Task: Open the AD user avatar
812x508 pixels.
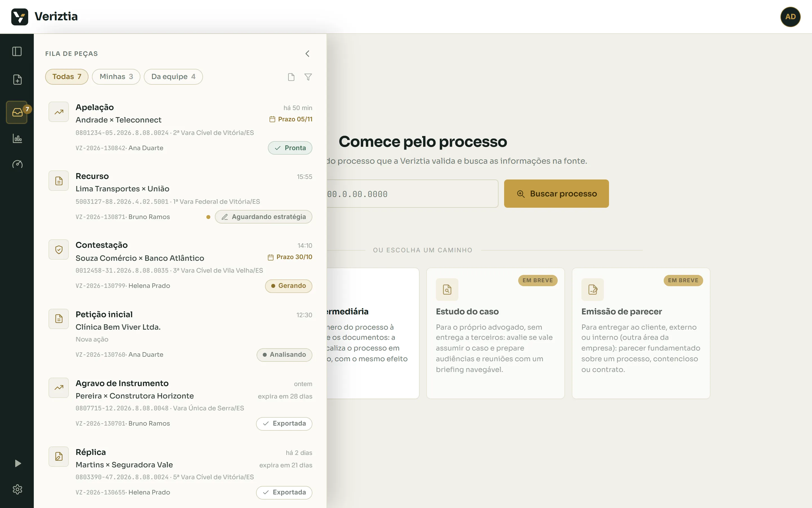Action: (x=790, y=16)
